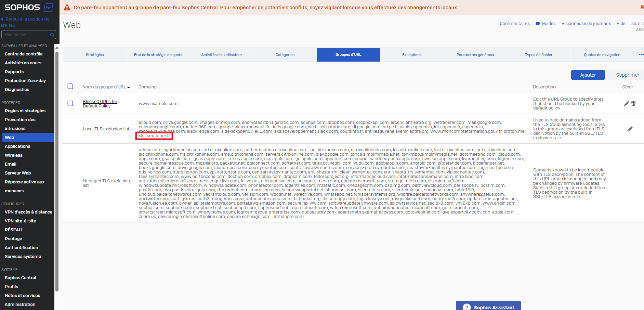Open Routage in sidebar

pos(13,239)
